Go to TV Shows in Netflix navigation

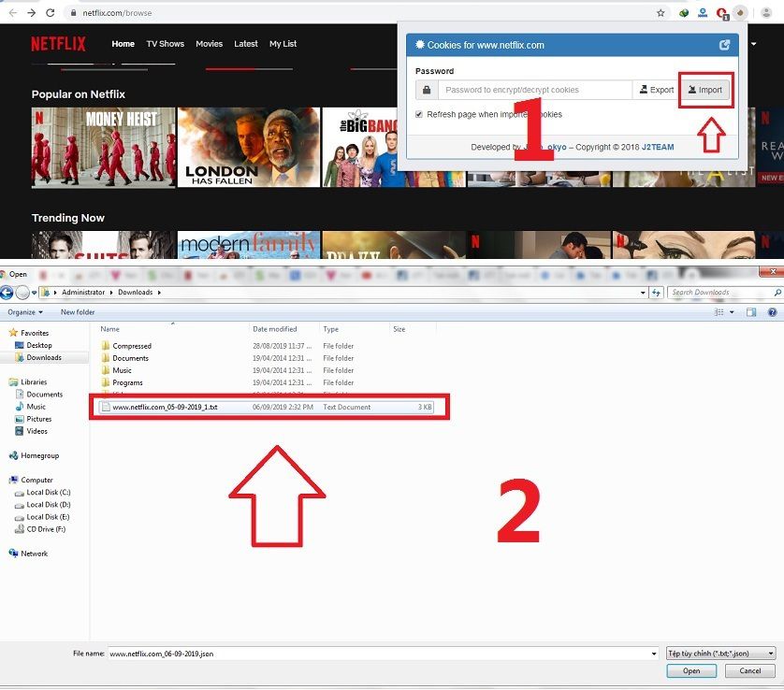tap(165, 44)
